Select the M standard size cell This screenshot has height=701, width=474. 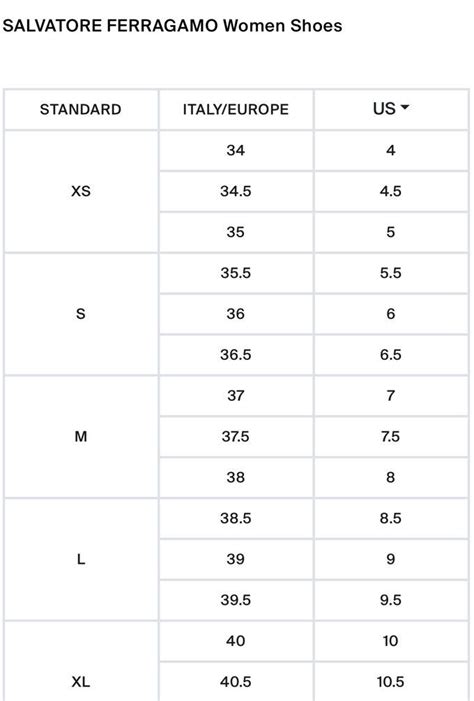81,436
